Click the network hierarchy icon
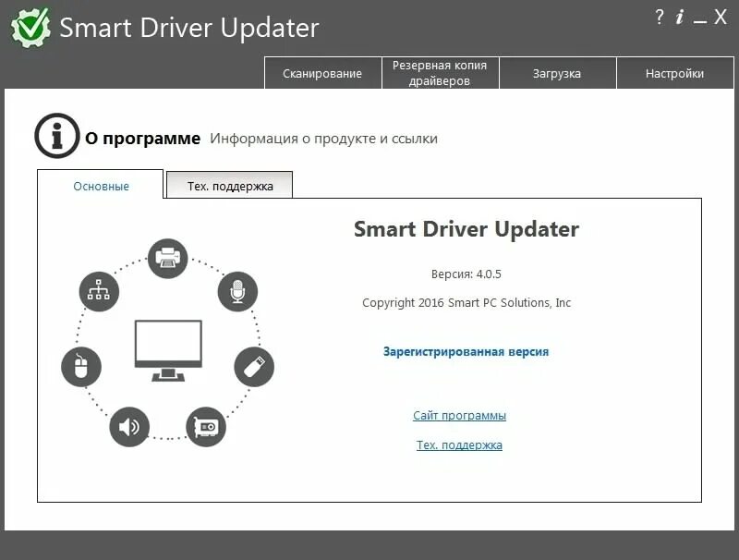The image size is (739, 560). coord(99,291)
